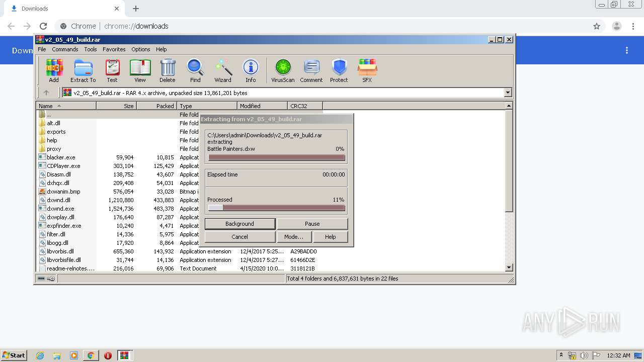Open the Extract To tool
Viewport: 644px width, 362px height.
pyautogui.click(x=83, y=70)
